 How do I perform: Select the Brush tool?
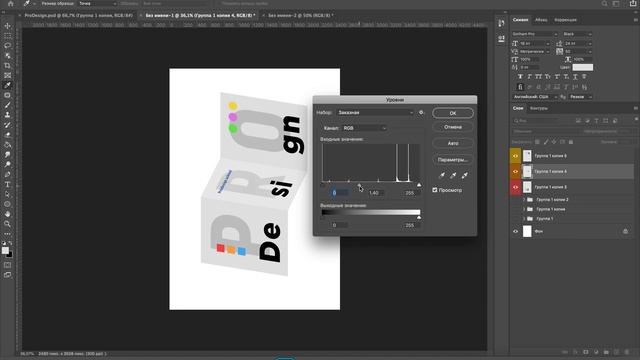click(7, 105)
